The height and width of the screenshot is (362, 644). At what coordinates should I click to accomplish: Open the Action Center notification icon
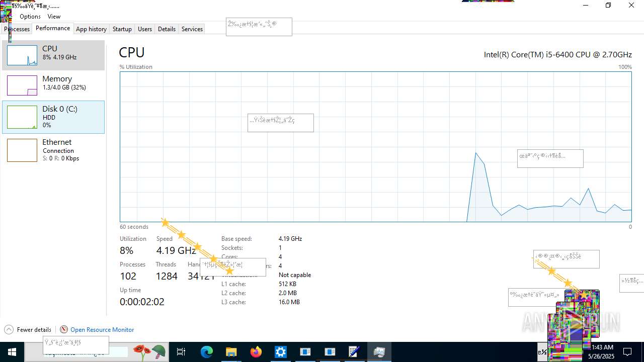tap(627, 352)
